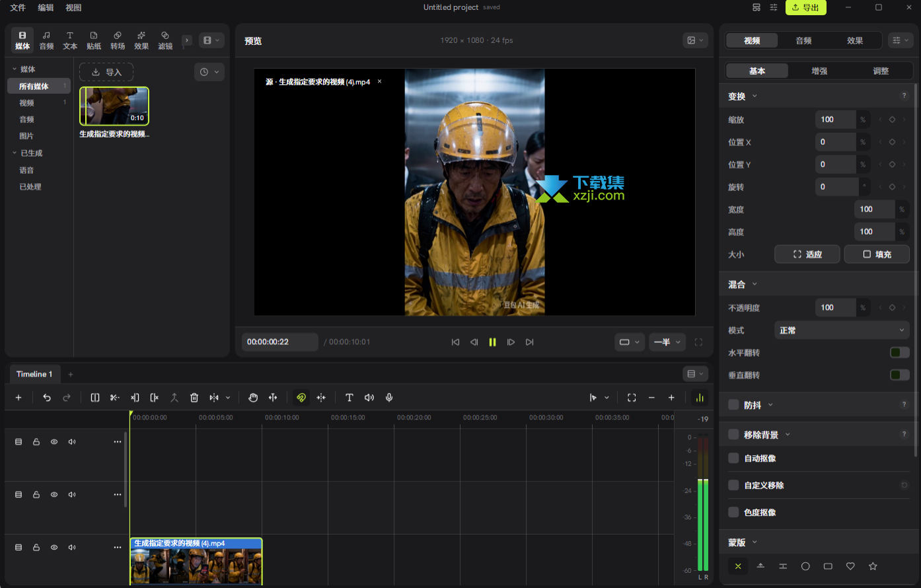Image resolution: width=921 pixels, height=588 pixels.
Task: Click the delete trash icon in timeline toolbar
Action: tap(194, 398)
